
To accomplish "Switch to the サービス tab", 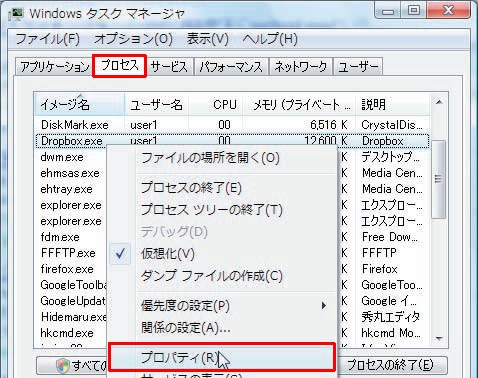I will pyautogui.click(x=169, y=67).
